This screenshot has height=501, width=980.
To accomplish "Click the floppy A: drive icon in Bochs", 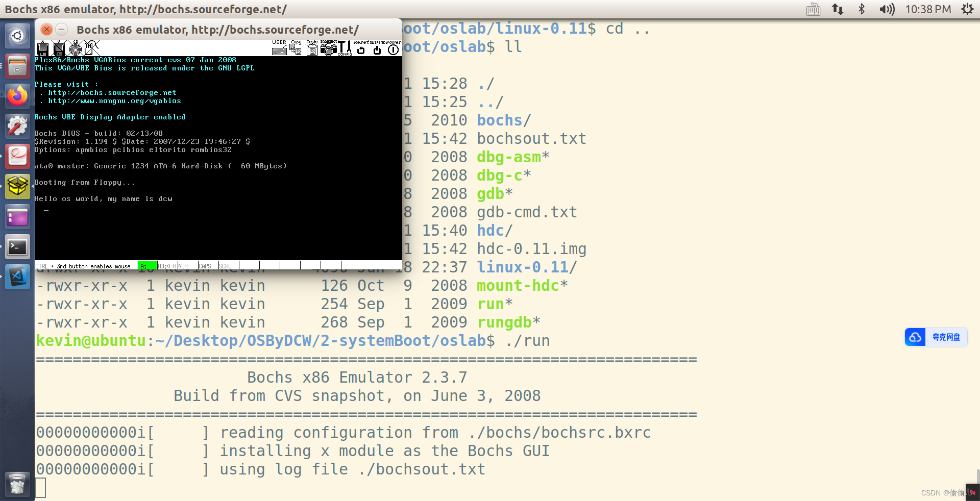I will pyautogui.click(x=43, y=49).
